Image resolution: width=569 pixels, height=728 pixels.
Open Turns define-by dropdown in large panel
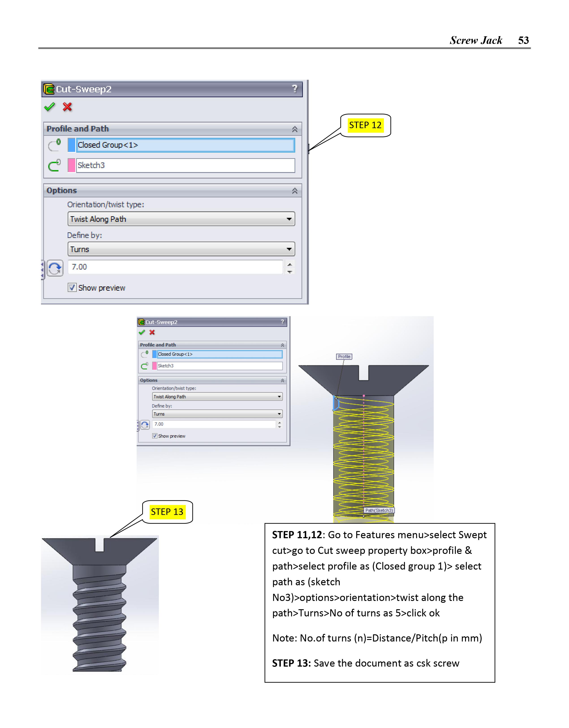click(x=181, y=249)
